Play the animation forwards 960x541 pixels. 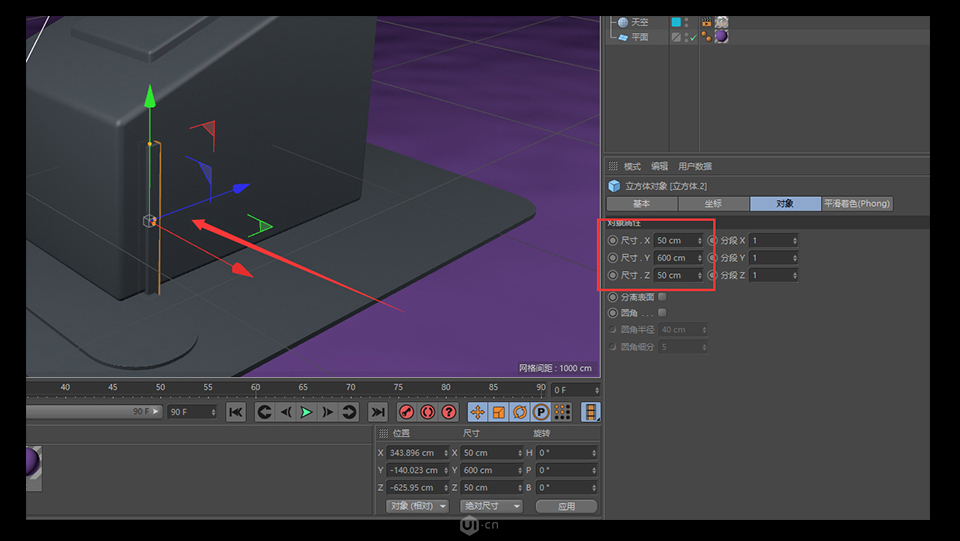click(307, 412)
